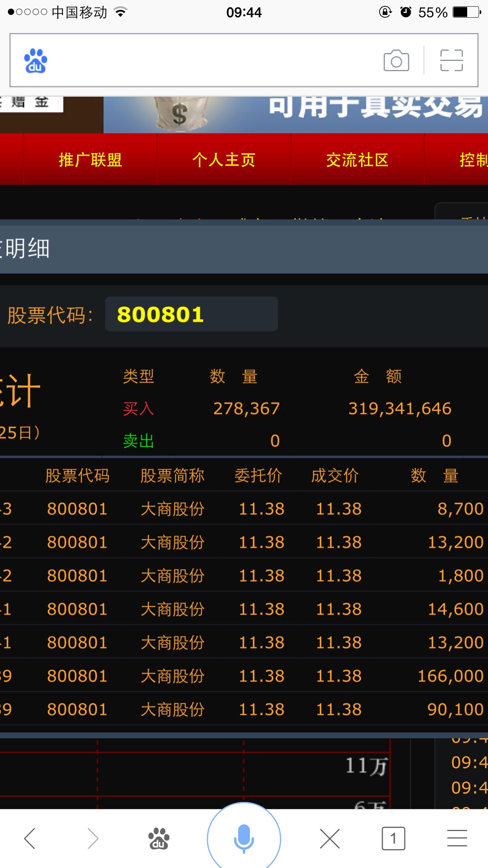Image resolution: width=488 pixels, height=868 pixels.
Task: Open the 交流社区 tab
Action: 357,160
